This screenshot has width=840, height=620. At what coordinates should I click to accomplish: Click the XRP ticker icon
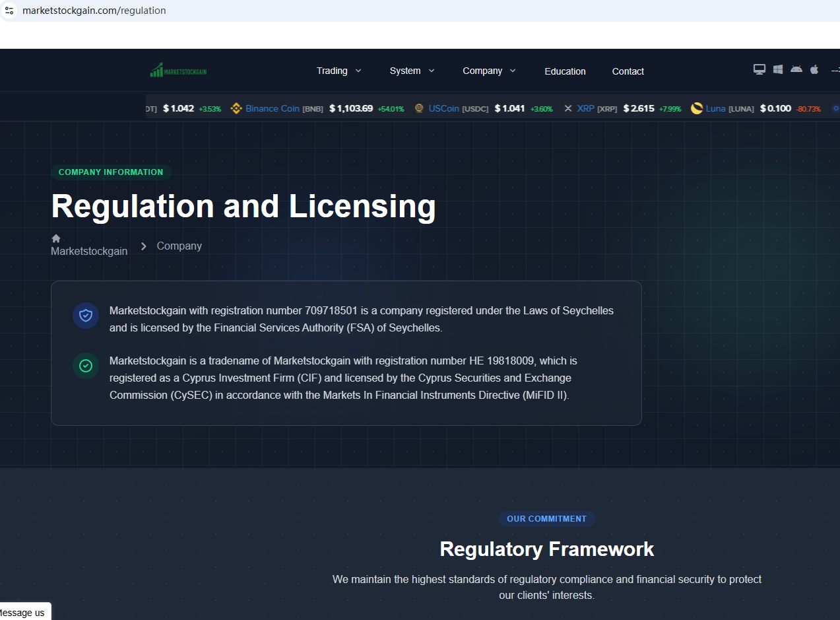(x=567, y=108)
